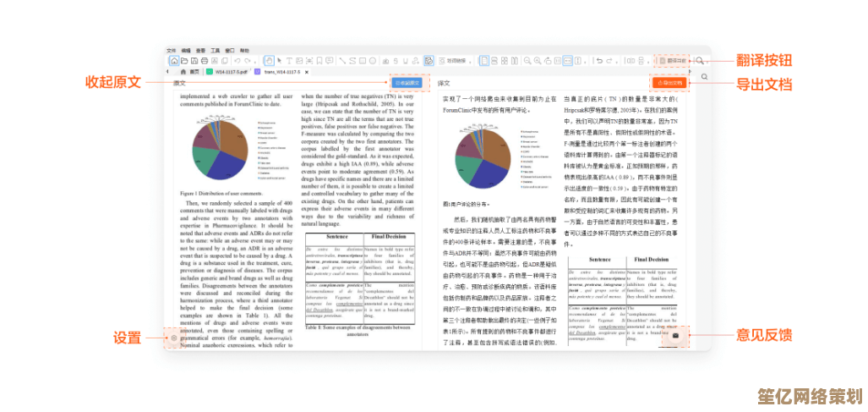Viewport: 868px width, 412px height.
Task: Click the orange 导出文档 button
Action: (x=669, y=83)
